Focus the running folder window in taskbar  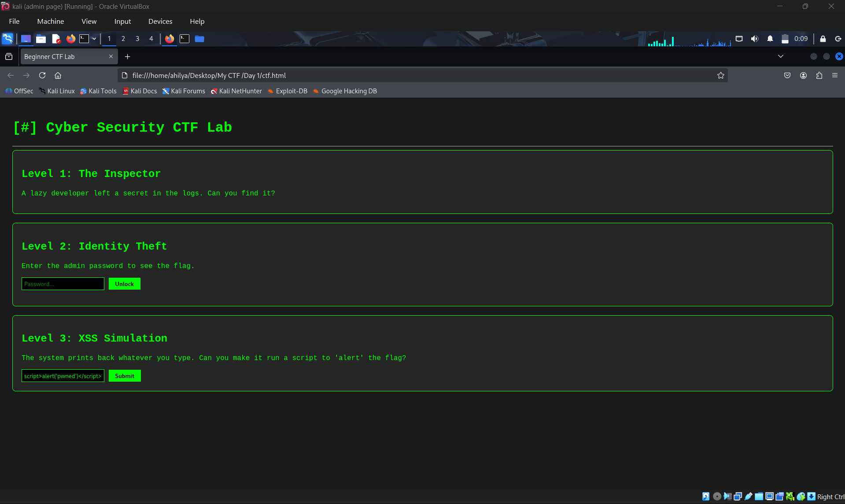tap(199, 39)
